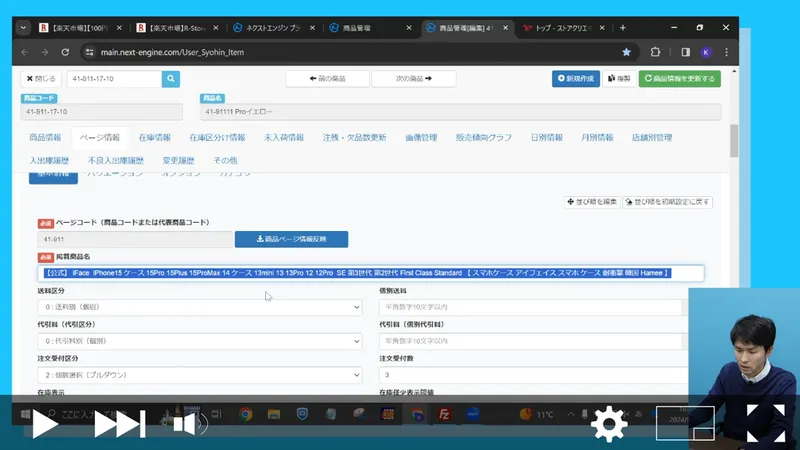
Task: Go to next product with 次の商品
Action: point(414,79)
